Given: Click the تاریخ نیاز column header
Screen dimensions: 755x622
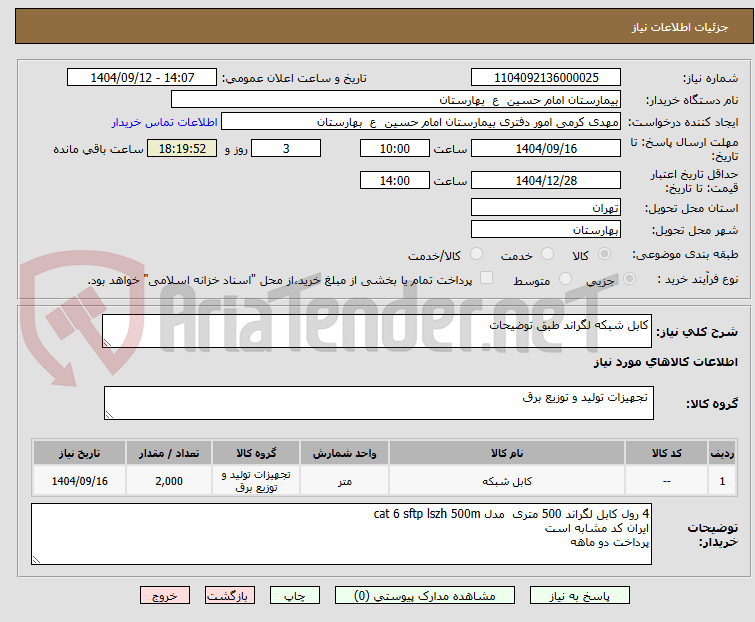Looking at the screenshot, I should pyautogui.click(x=79, y=453).
